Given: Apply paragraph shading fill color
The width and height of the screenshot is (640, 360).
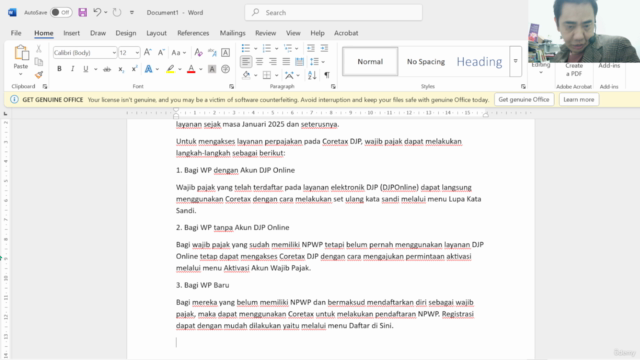Looking at the screenshot, I should [246, 75].
